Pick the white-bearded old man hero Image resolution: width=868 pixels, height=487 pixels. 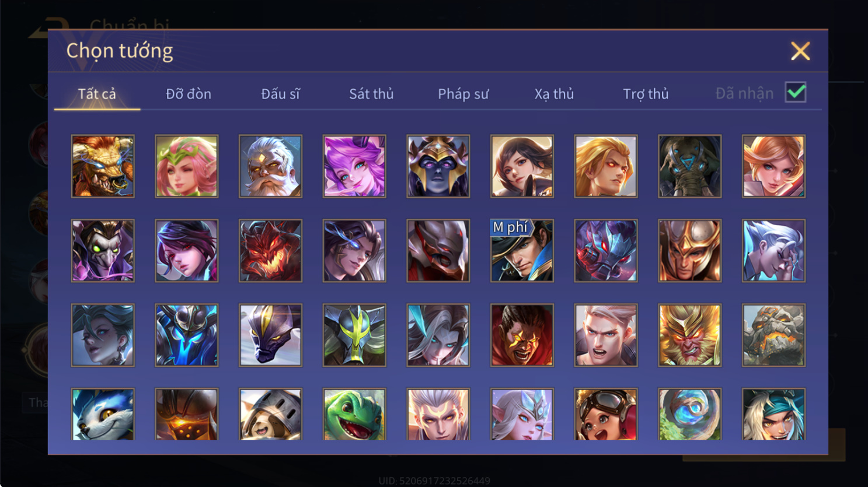point(270,166)
